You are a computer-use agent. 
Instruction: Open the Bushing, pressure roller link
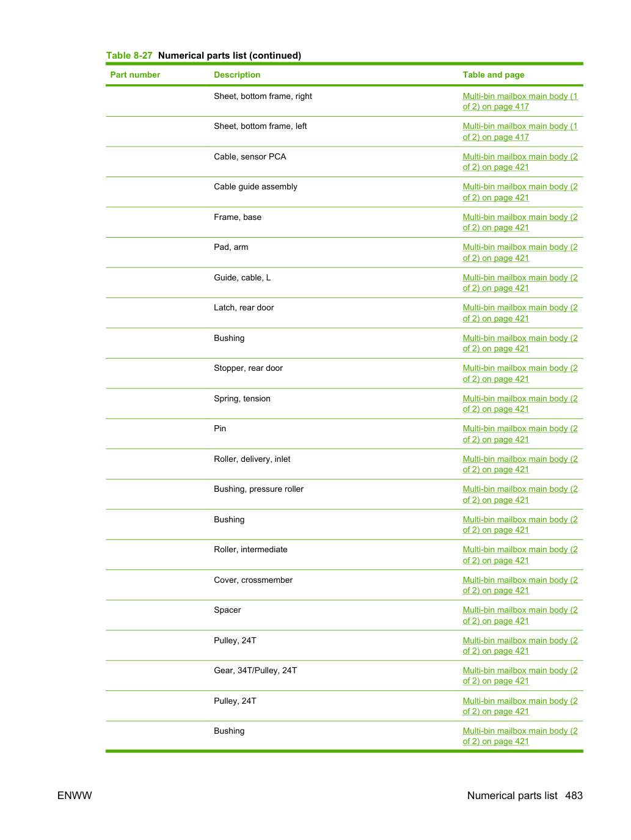click(520, 494)
